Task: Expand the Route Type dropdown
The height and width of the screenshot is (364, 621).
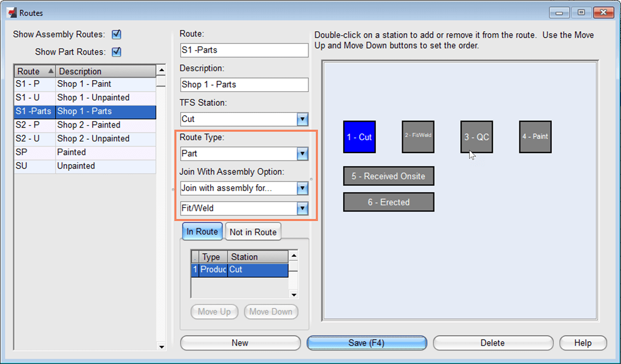Action: coord(302,154)
